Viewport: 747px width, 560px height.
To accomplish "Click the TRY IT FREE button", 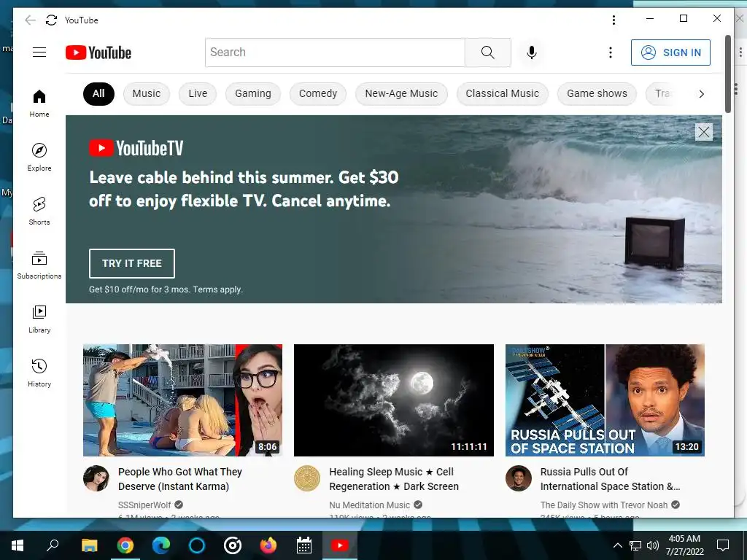I will [x=132, y=263].
